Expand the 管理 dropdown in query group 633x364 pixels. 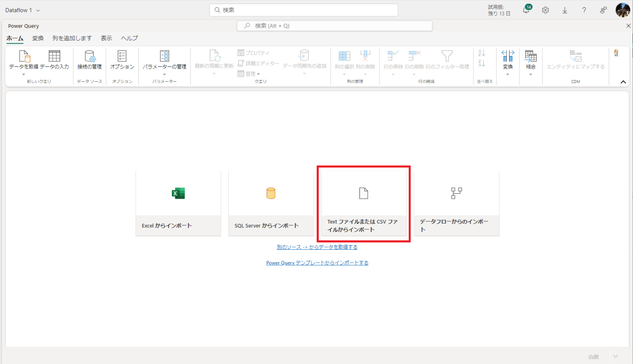coord(258,74)
